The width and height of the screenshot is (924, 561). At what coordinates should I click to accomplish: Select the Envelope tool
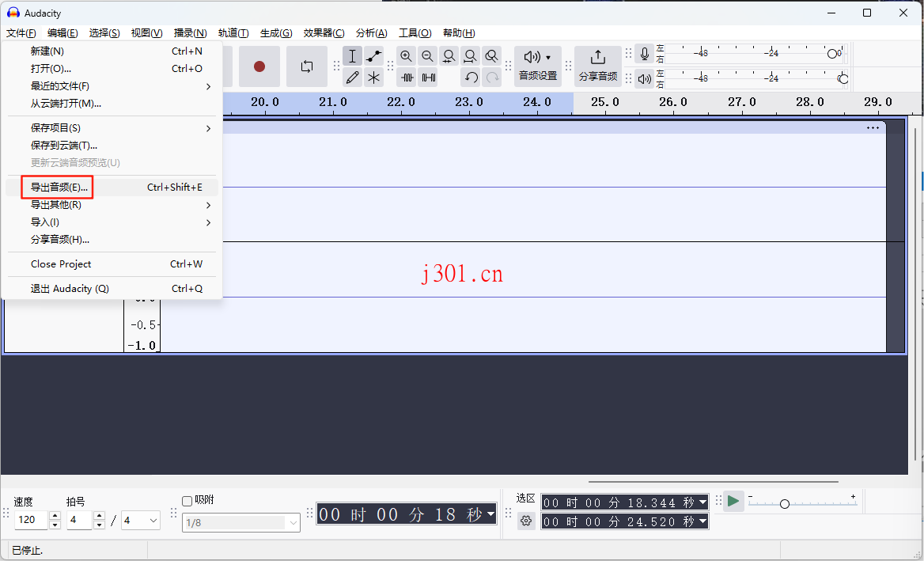[x=373, y=56]
